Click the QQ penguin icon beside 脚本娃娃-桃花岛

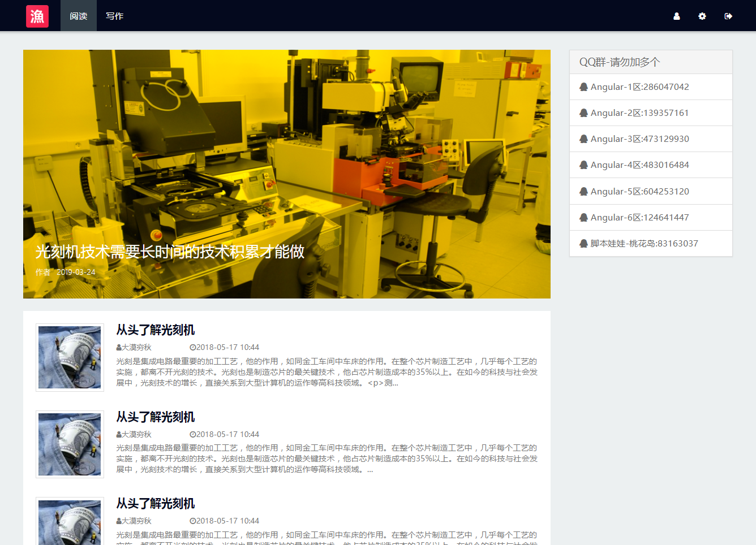(x=583, y=243)
